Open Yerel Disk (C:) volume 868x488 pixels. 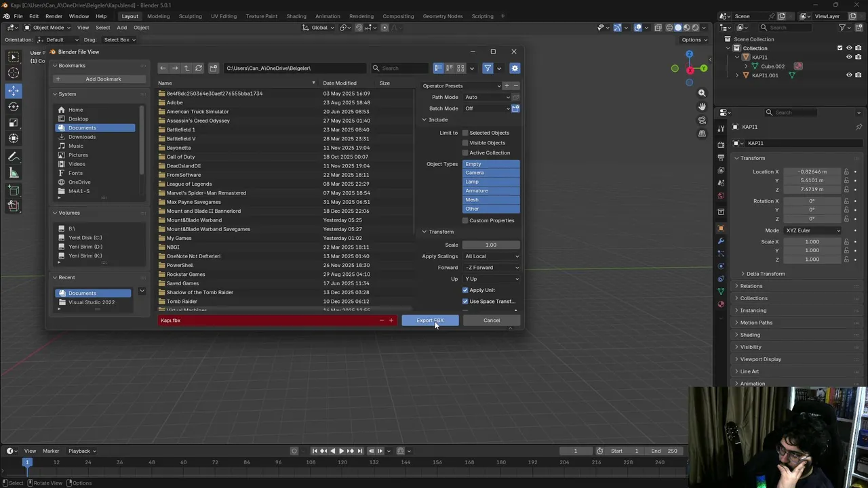click(x=85, y=238)
